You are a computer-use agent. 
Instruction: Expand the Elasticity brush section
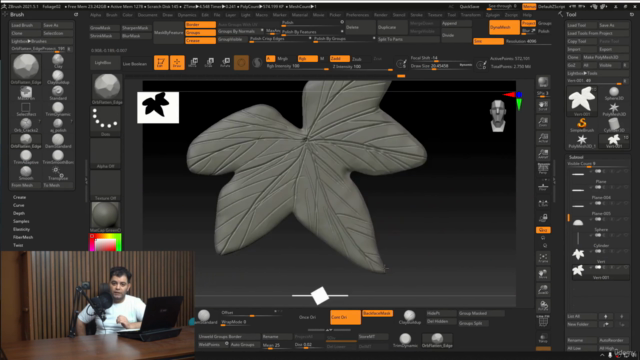tap(21, 229)
